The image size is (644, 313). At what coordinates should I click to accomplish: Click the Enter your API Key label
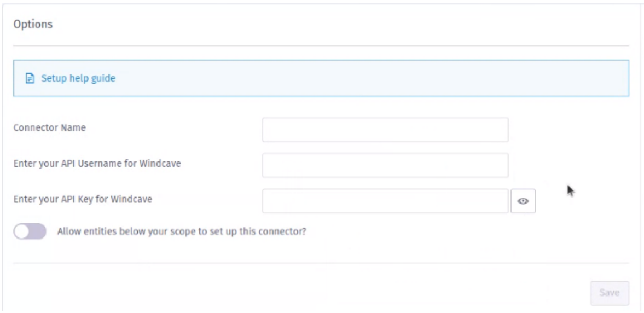[x=83, y=199]
